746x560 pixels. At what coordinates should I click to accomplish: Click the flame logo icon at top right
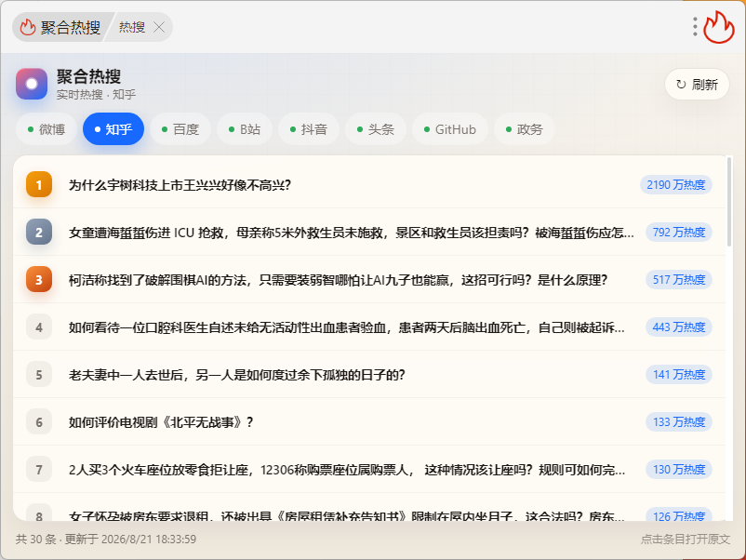(719, 27)
